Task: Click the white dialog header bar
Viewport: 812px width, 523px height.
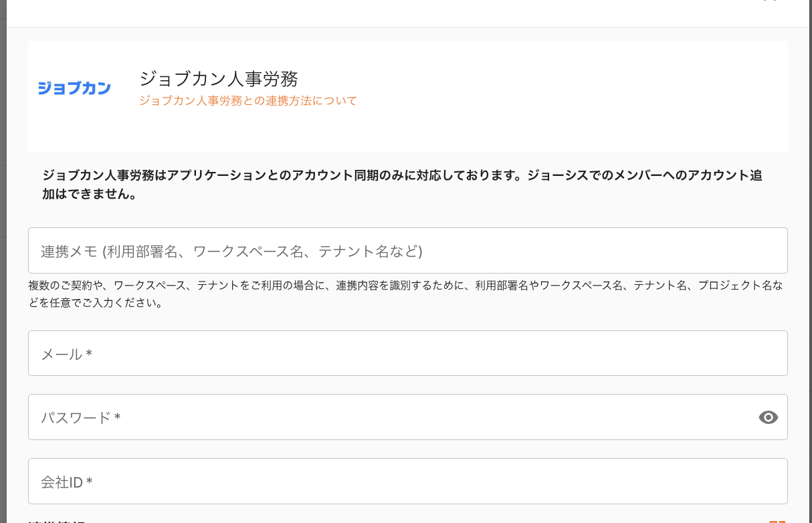Action: pos(401,12)
